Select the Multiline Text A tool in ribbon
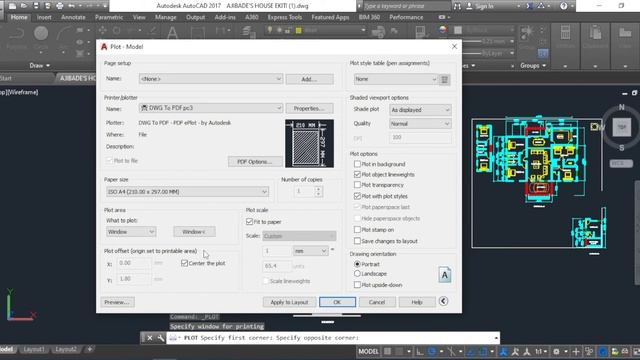Viewport: 640px width, 360px height. tap(172, 33)
